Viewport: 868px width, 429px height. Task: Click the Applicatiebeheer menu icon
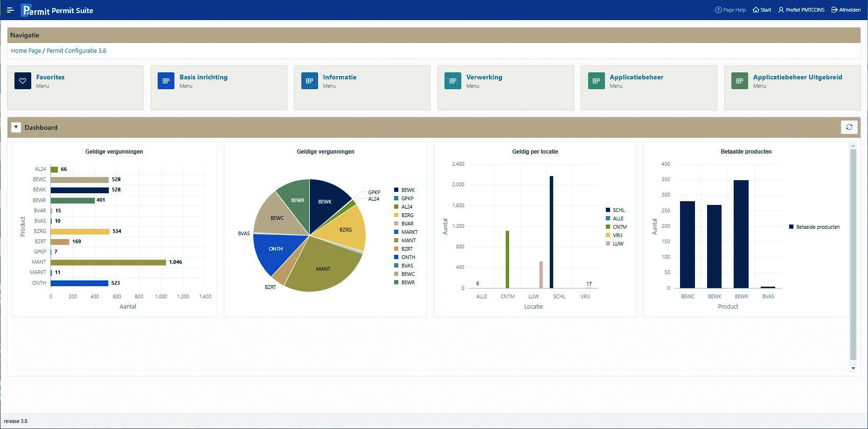pyautogui.click(x=596, y=80)
